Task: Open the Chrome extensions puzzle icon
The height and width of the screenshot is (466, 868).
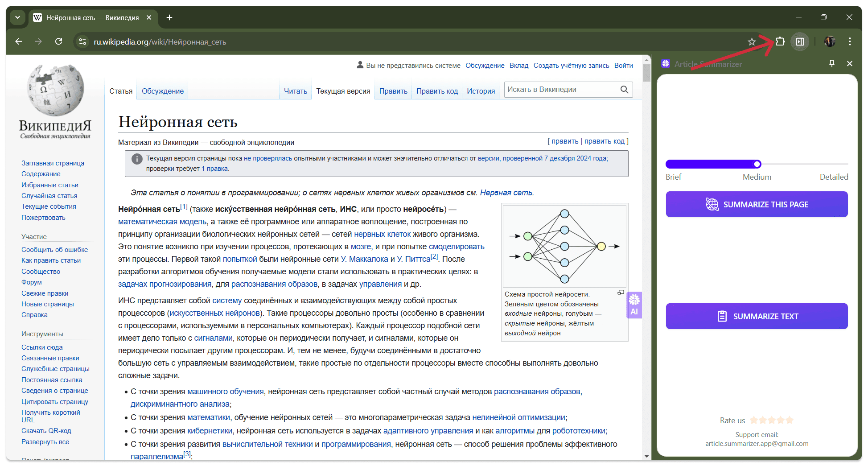Action: click(780, 41)
